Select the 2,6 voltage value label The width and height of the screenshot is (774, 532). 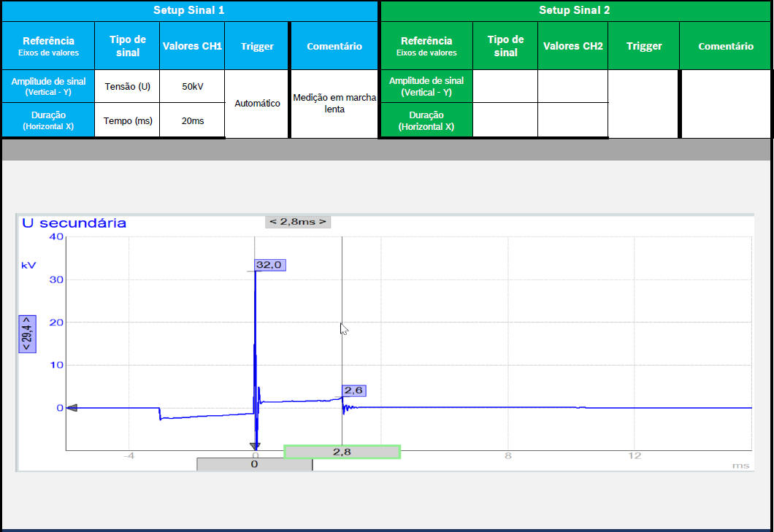click(x=354, y=390)
